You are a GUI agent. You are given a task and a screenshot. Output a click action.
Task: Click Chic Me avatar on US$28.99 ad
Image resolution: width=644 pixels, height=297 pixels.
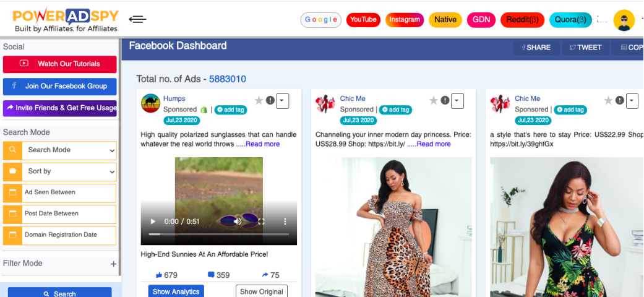(x=325, y=103)
